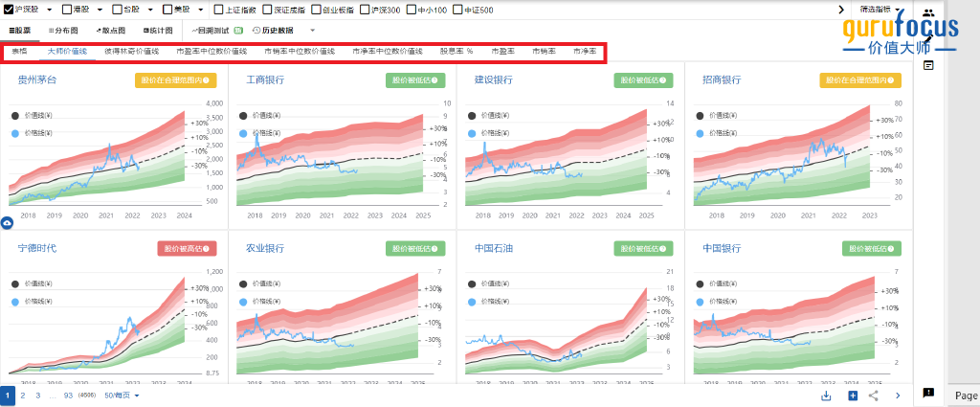Uncheck the 沪深股 checkbox
The image size is (980, 407).
click(x=9, y=10)
